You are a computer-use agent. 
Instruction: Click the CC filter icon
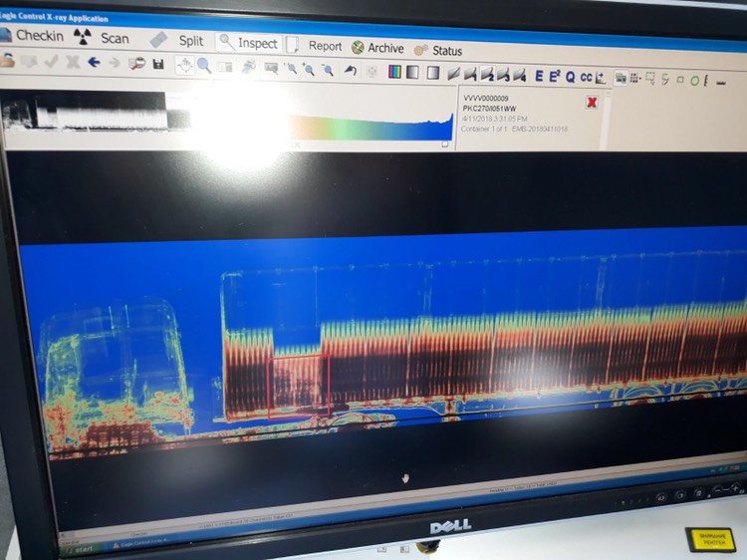pos(586,77)
